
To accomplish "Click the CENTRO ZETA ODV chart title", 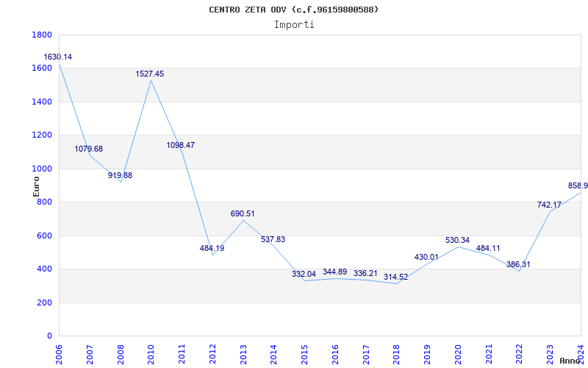I will 294,10.
